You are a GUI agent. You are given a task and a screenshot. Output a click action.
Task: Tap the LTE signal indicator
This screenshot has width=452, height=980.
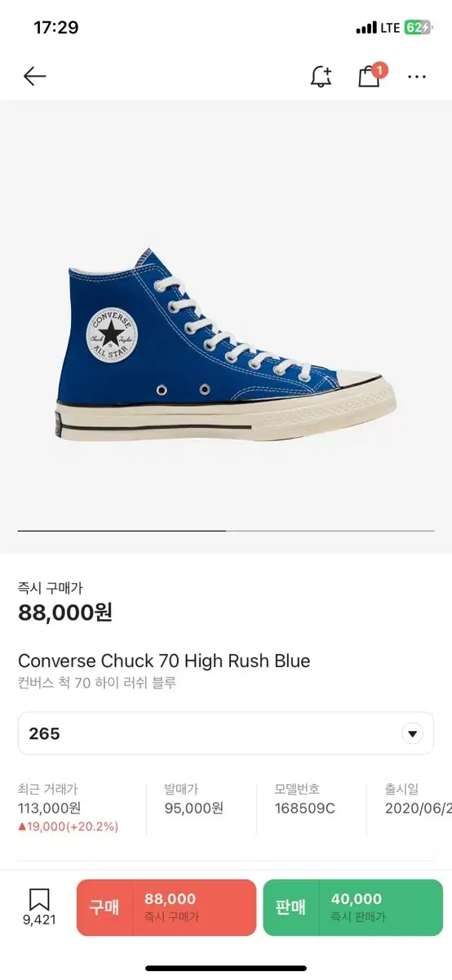[390, 28]
